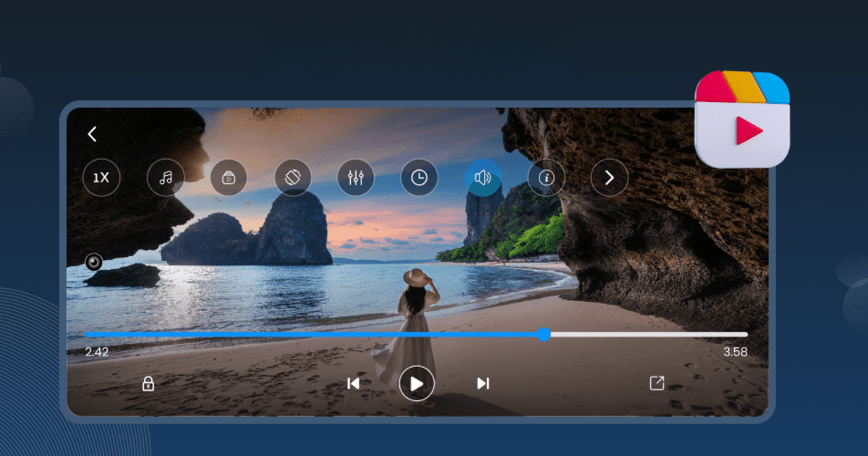Click the 3.58 total duration label
868x456 pixels.
[734, 351]
